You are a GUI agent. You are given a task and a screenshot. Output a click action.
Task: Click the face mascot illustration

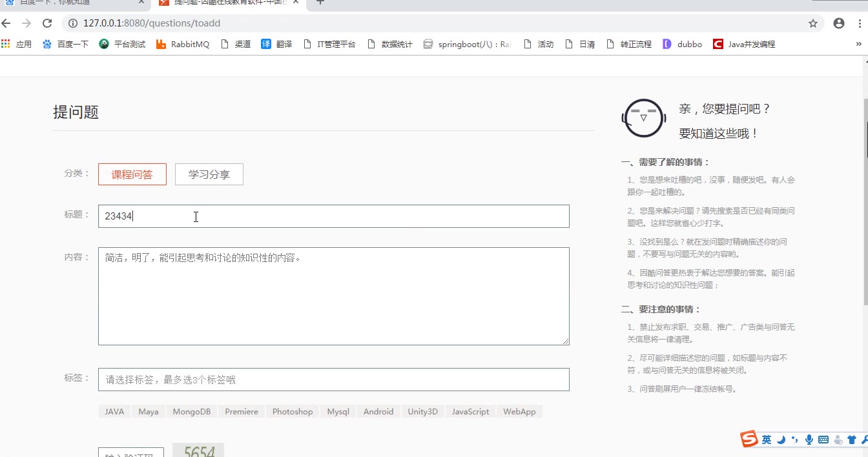pos(643,117)
